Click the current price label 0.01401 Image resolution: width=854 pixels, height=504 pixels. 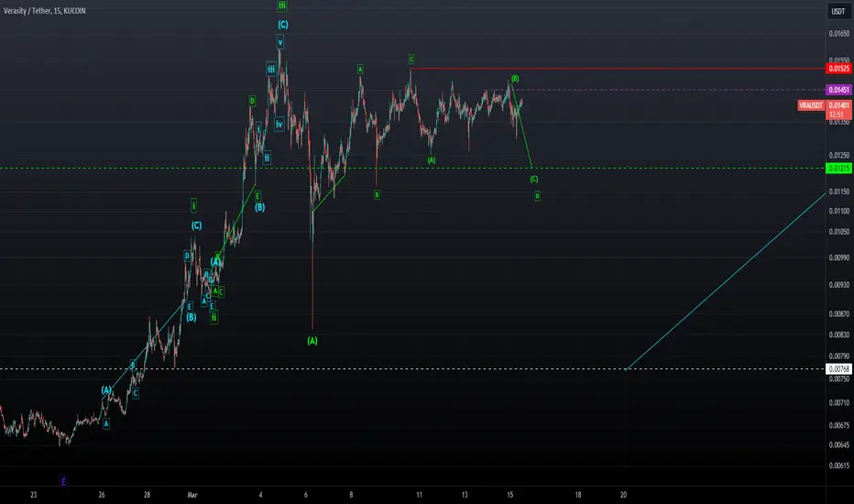[838, 105]
